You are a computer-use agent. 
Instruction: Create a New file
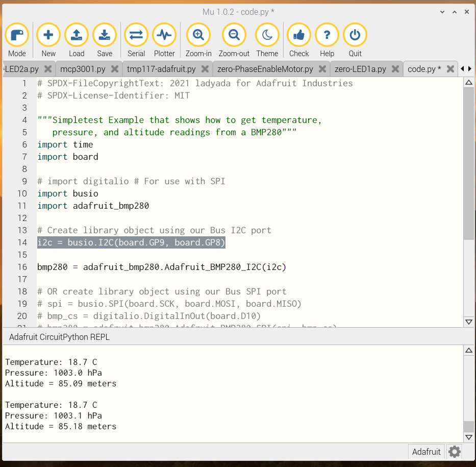point(48,35)
